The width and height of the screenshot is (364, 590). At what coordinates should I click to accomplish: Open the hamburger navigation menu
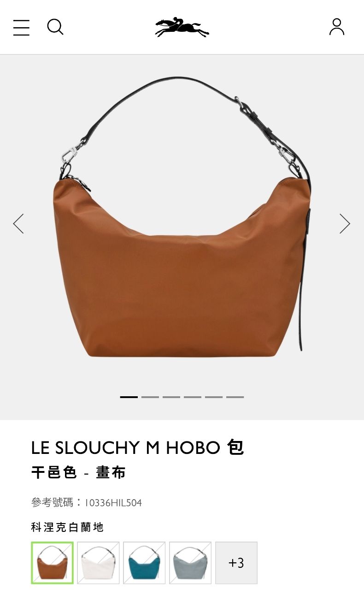(21, 28)
